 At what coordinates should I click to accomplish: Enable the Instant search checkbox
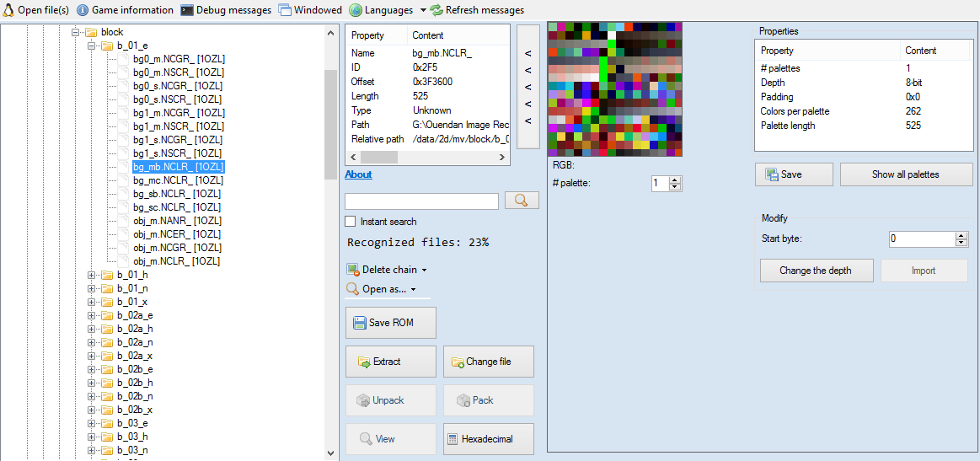(x=351, y=222)
